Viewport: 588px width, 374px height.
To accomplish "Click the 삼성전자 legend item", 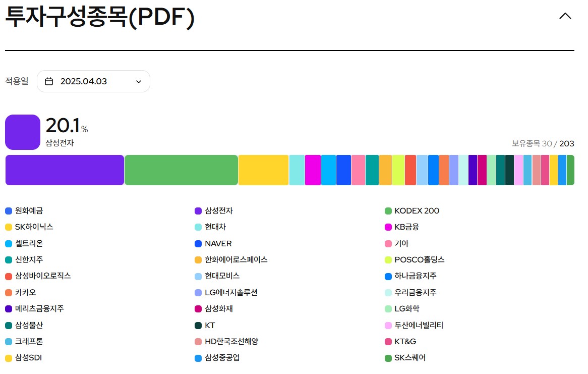I will [214, 210].
